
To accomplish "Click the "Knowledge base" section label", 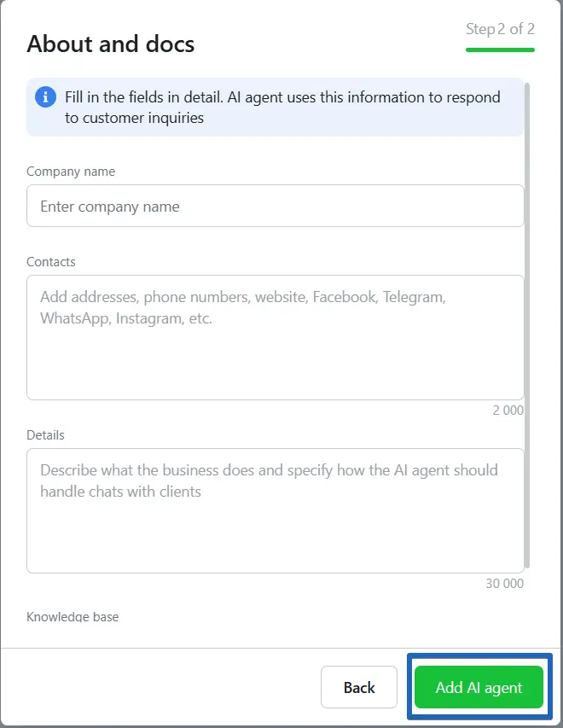I will pos(73,616).
